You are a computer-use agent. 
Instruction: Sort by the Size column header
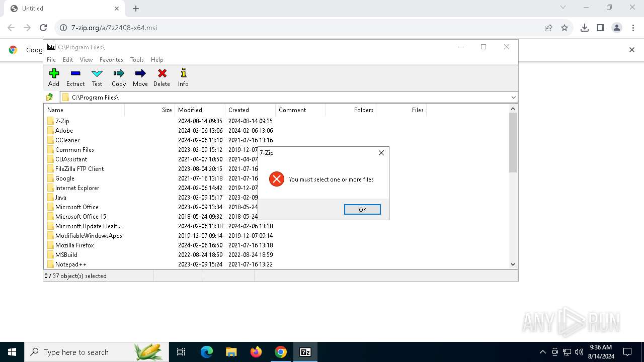click(x=149, y=110)
